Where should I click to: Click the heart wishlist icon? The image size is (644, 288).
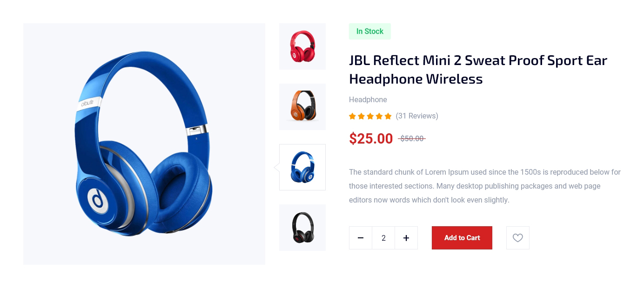(x=518, y=238)
